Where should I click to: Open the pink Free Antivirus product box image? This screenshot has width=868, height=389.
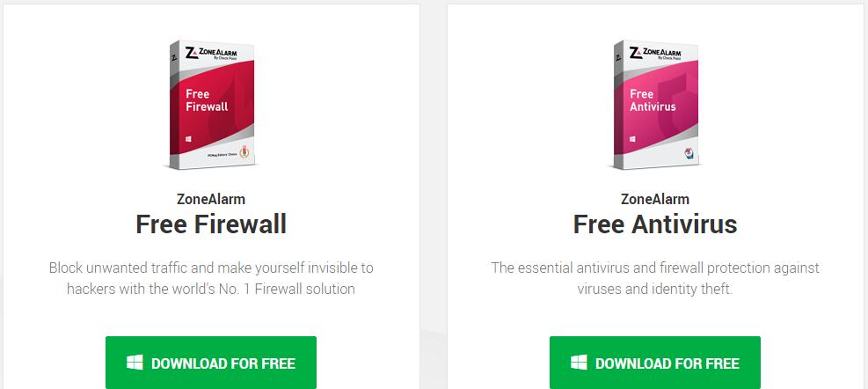pyautogui.click(x=655, y=104)
